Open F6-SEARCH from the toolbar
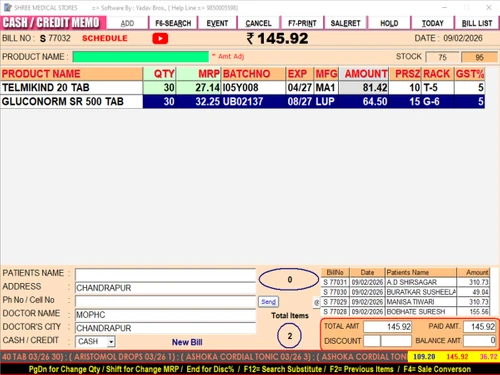The width and height of the screenshot is (500, 375). [x=173, y=23]
